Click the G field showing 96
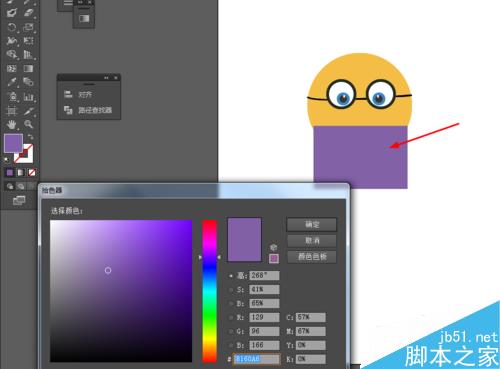The height and width of the screenshot is (369, 500). pyautogui.click(x=264, y=331)
